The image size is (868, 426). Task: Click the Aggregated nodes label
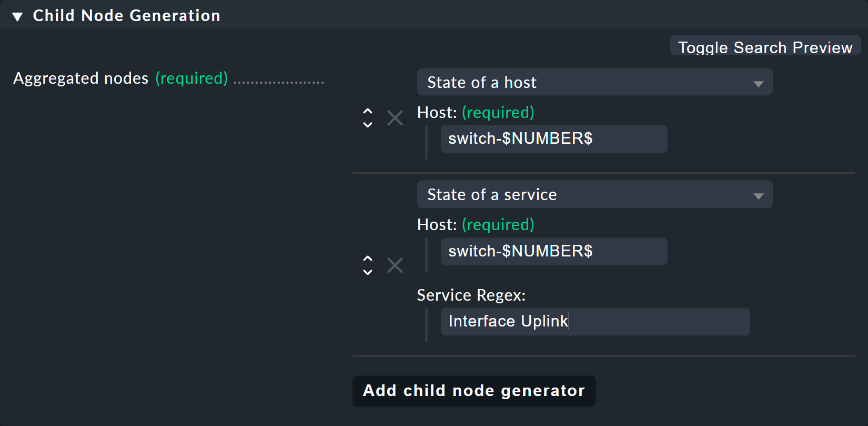(80, 78)
